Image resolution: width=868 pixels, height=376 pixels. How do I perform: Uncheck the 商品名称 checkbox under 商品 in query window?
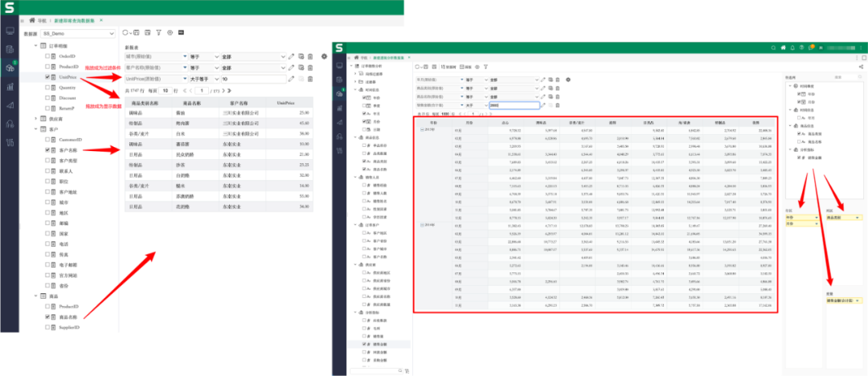[47, 317]
